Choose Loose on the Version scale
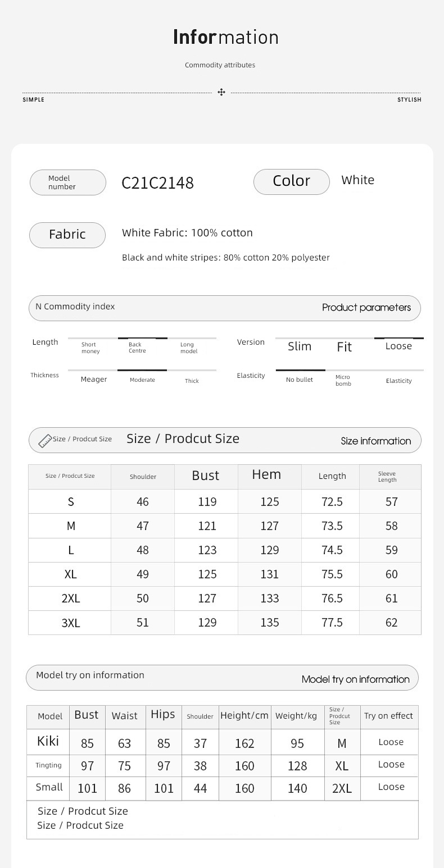Screen dimensions: 444x868 coord(398,345)
